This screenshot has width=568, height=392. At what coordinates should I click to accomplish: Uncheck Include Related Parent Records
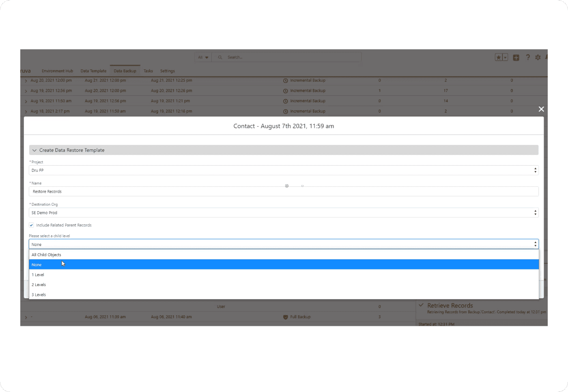coord(31,225)
